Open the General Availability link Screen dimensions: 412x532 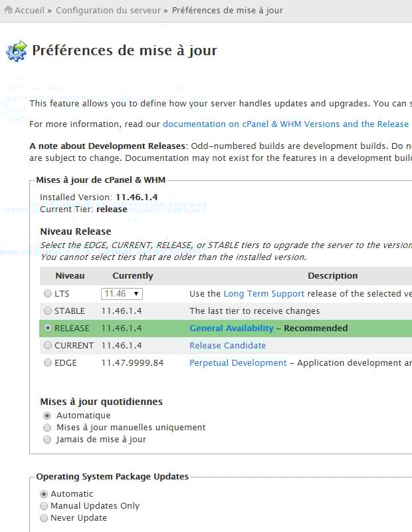point(231,328)
